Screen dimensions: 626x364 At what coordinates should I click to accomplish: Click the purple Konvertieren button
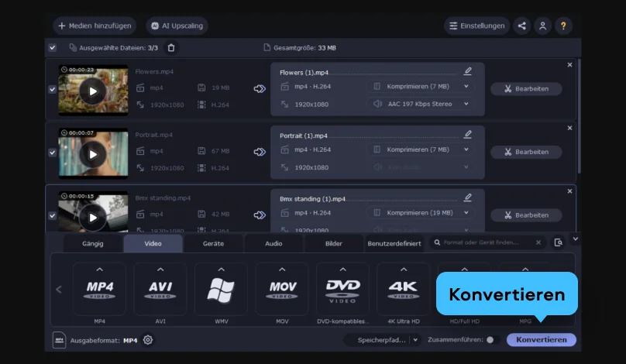tap(542, 340)
